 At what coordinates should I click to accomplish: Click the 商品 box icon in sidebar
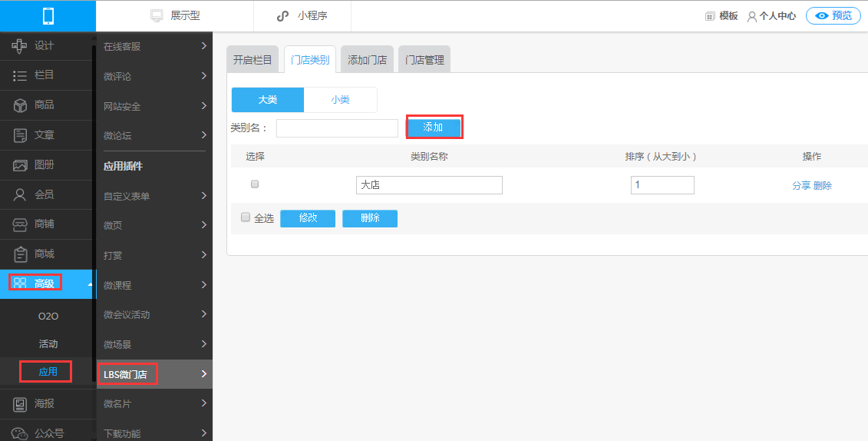(20, 105)
